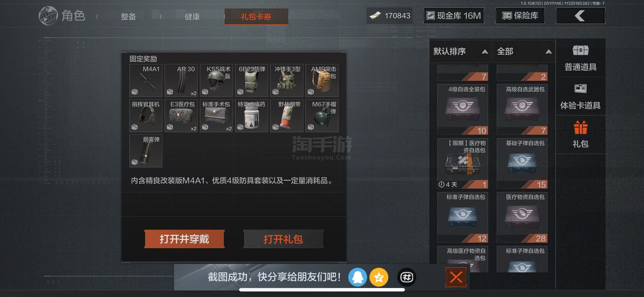This screenshot has width=644, height=297.
Task: Click the globe 角色 icon
Action: [48, 16]
